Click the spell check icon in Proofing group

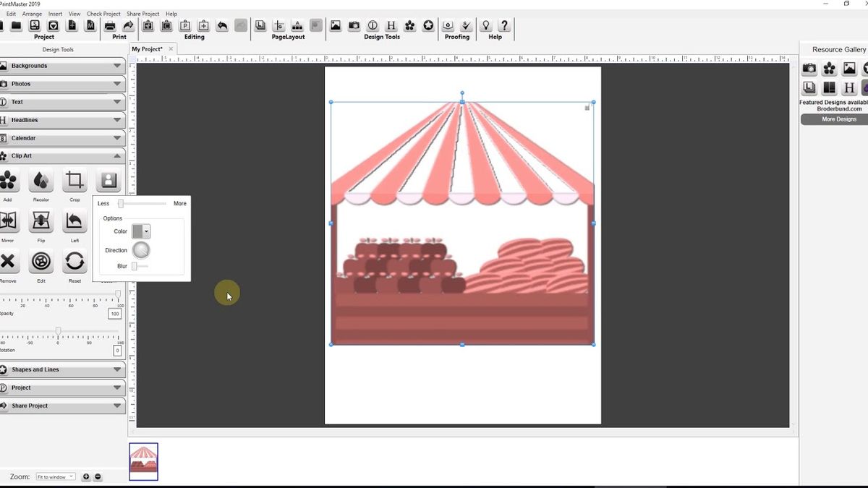(x=467, y=25)
